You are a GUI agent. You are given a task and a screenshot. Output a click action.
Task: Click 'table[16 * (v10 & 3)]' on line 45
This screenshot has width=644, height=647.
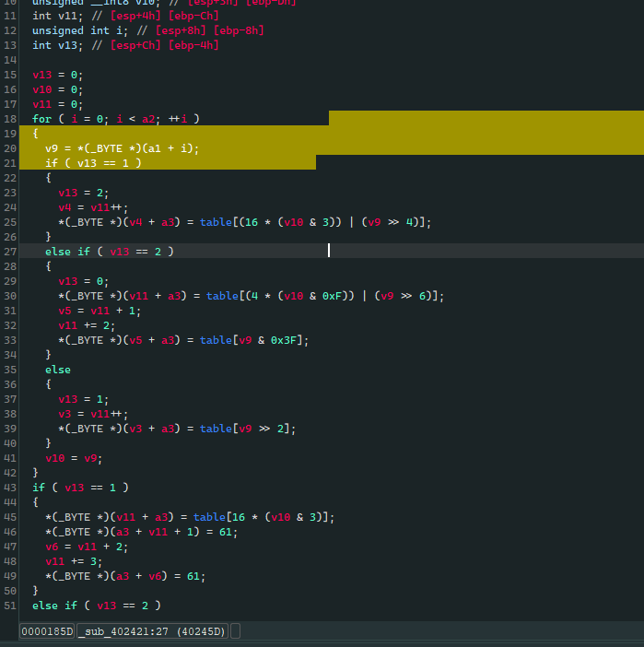point(261,517)
